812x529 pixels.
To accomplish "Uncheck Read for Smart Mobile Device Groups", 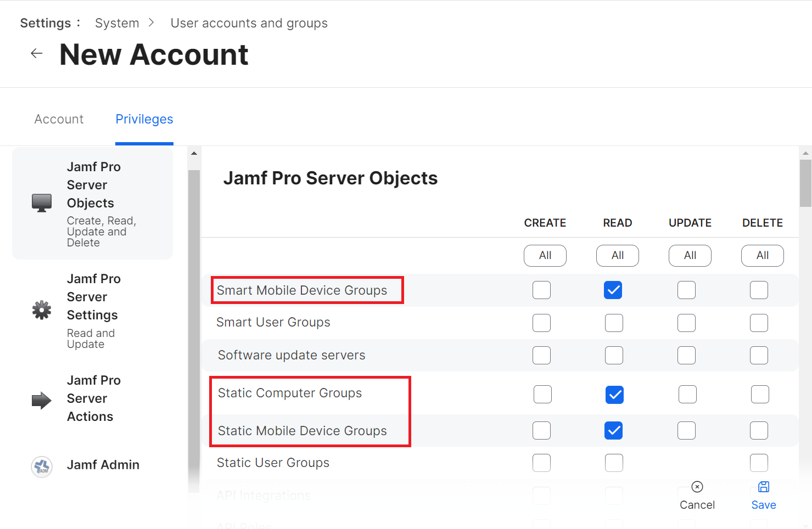I will pyautogui.click(x=613, y=290).
